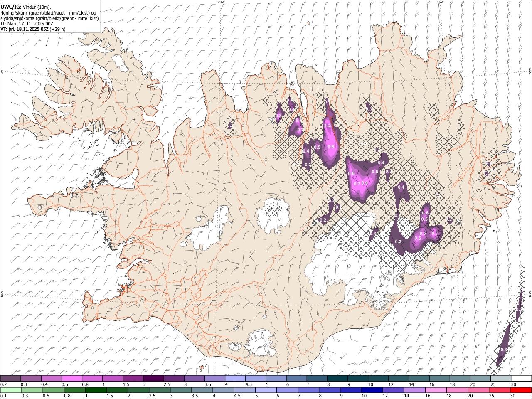The image size is (532, 399).
Task: Select the snow legend swatch labeled 1
Action: pos(113,378)
